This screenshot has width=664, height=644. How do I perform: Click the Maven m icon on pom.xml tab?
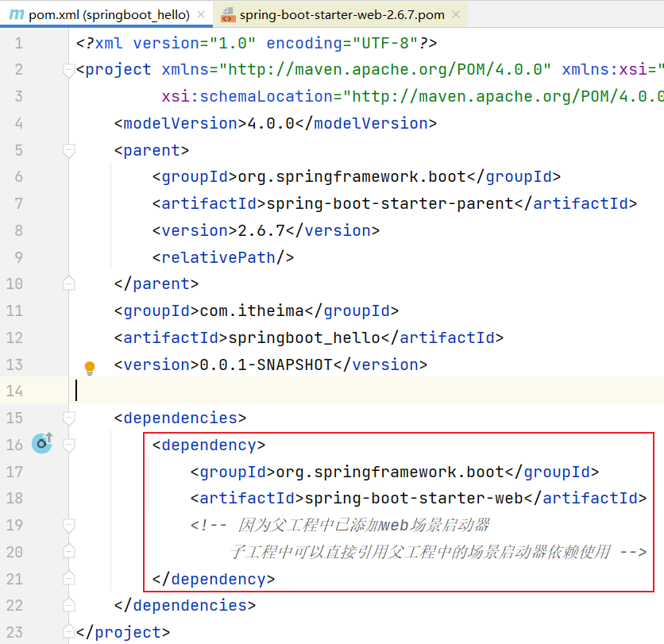[x=17, y=15]
